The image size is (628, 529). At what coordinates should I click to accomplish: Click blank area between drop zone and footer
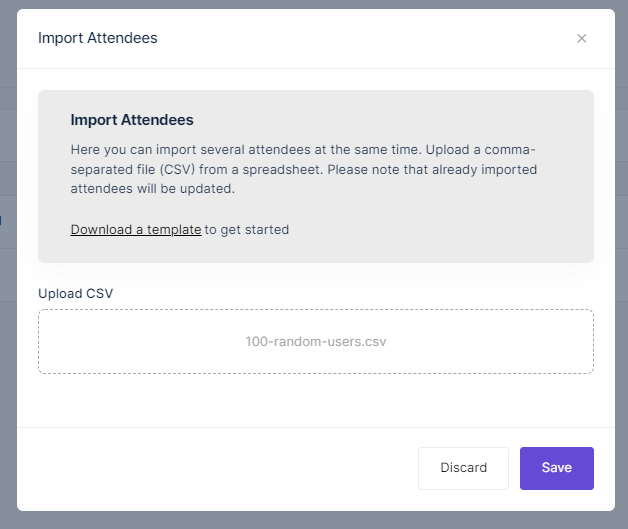(316, 400)
